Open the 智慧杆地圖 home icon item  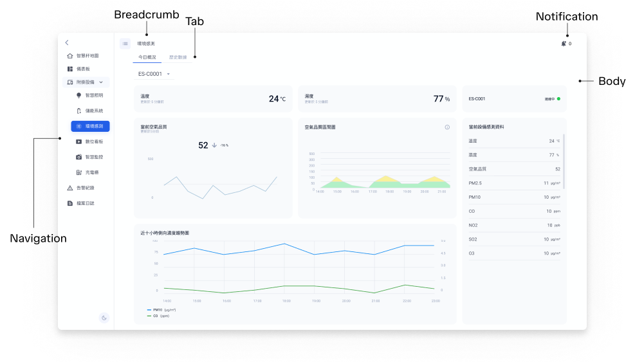click(x=82, y=56)
